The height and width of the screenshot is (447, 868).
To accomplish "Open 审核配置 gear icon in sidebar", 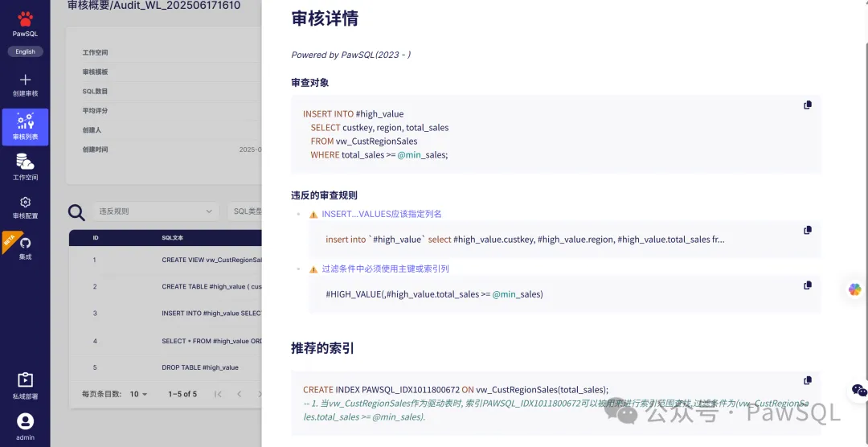I will tap(25, 202).
